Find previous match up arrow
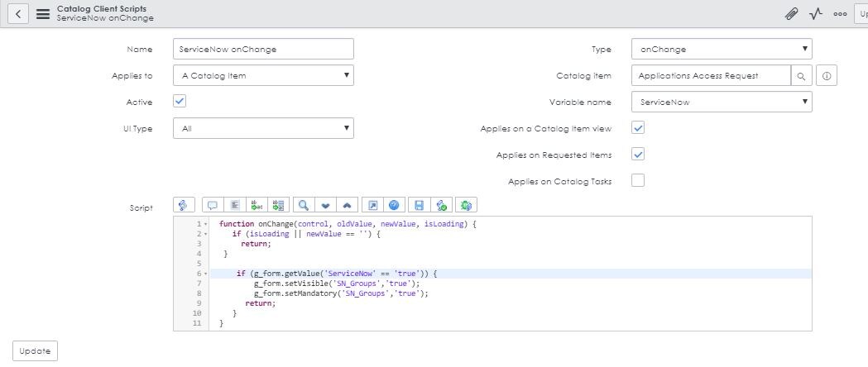The height and width of the screenshot is (367, 868). (347, 205)
